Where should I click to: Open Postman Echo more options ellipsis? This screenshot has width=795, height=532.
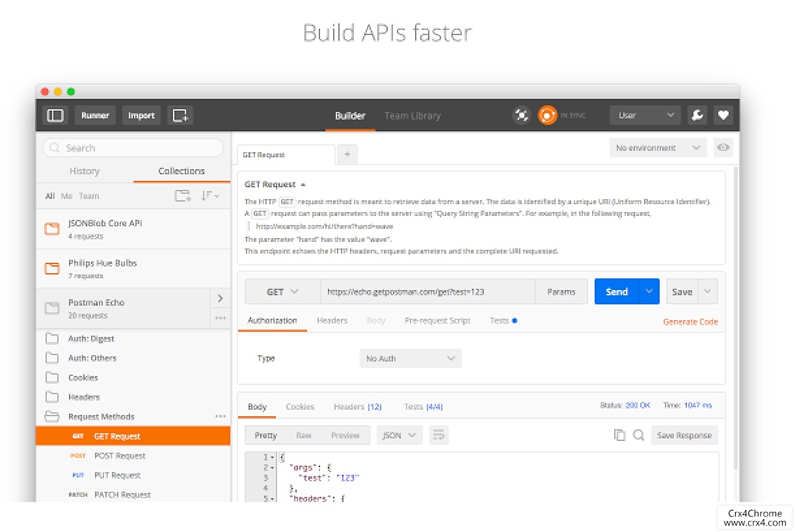[221, 318]
